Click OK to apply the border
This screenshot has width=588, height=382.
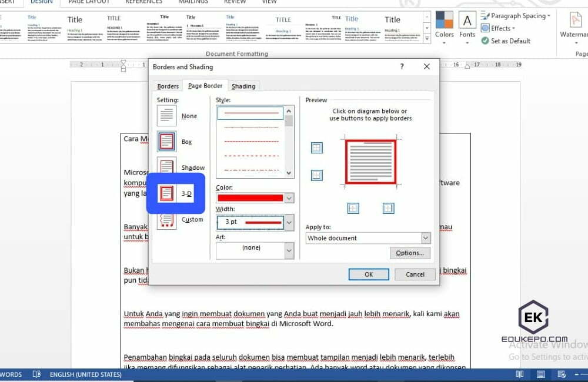coord(369,274)
